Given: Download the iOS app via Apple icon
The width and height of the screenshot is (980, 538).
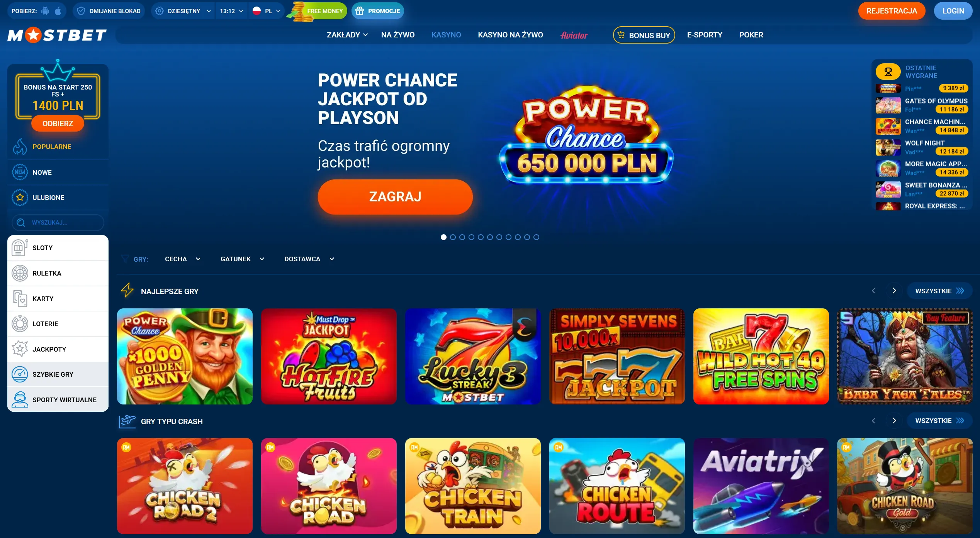Looking at the screenshot, I should pyautogui.click(x=58, y=11).
